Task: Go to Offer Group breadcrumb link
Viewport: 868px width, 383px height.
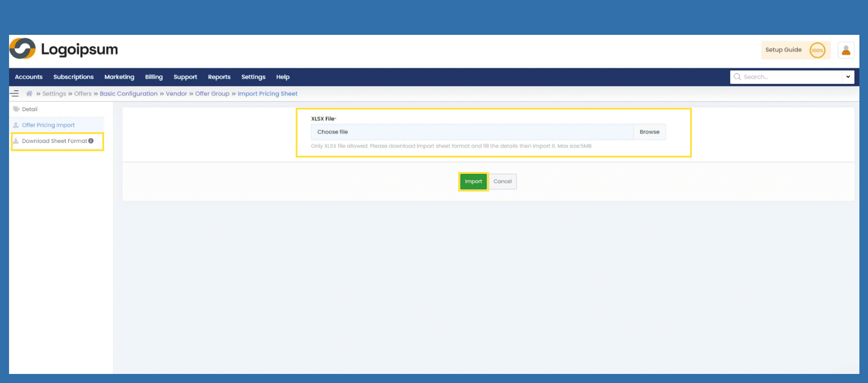Action: click(x=212, y=94)
